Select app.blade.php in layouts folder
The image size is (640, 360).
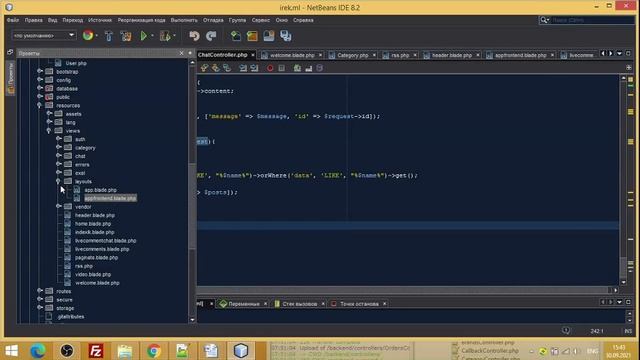pyautogui.click(x=100, y=190)
